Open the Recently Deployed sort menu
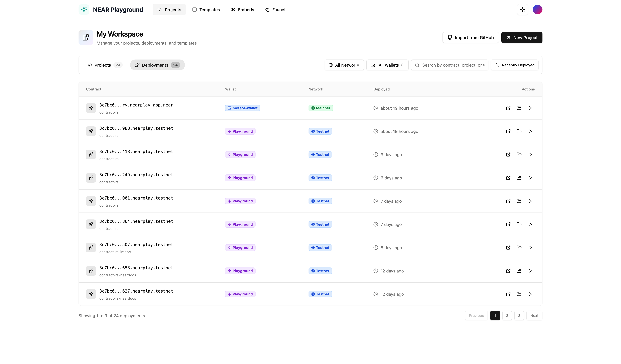 coord(515,65)
